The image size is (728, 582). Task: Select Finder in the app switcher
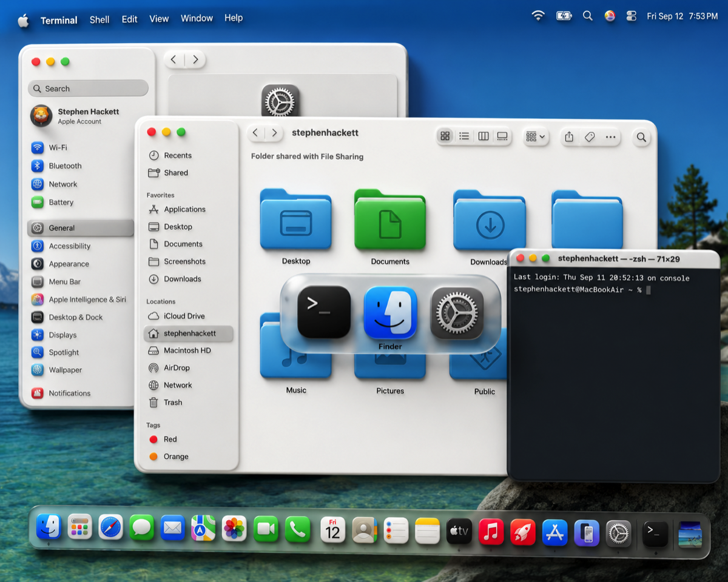390,313
